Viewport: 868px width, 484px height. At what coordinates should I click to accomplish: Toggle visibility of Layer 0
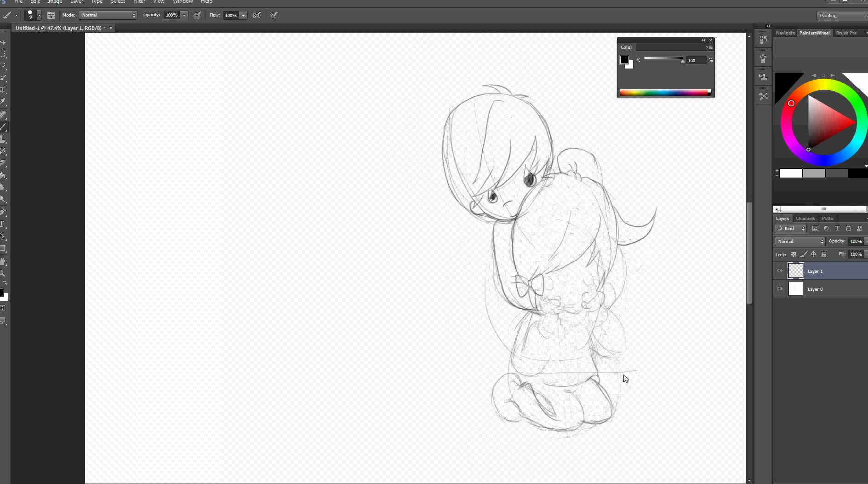[x=780, y=289]
